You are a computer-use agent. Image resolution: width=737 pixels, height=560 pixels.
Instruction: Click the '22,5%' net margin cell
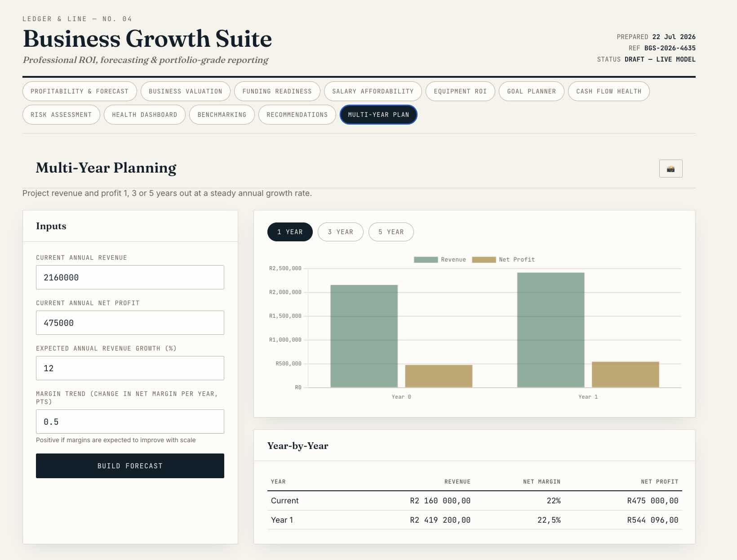[x=549, y=520]
